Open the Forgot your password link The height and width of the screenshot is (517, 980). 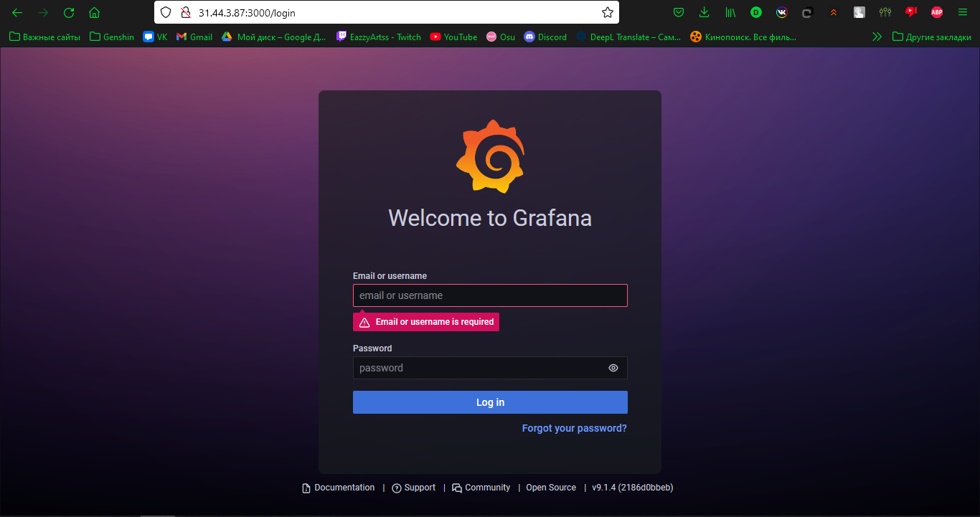(x=574, y=427)
